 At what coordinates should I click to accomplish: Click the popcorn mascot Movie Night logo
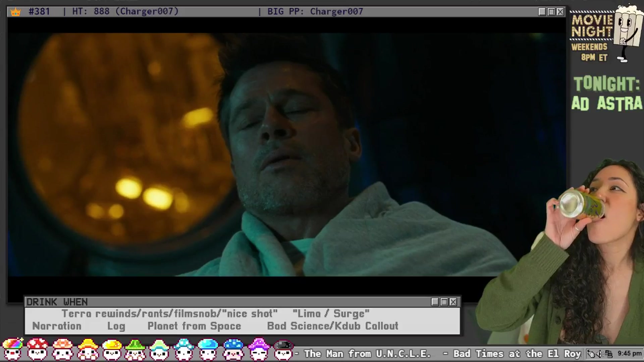click(606, 34)
